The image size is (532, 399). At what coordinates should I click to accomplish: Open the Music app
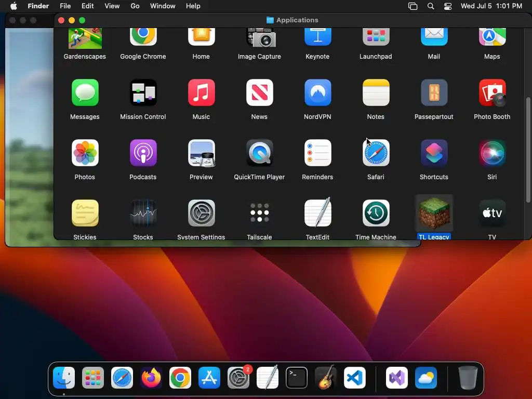click(201, 92)
